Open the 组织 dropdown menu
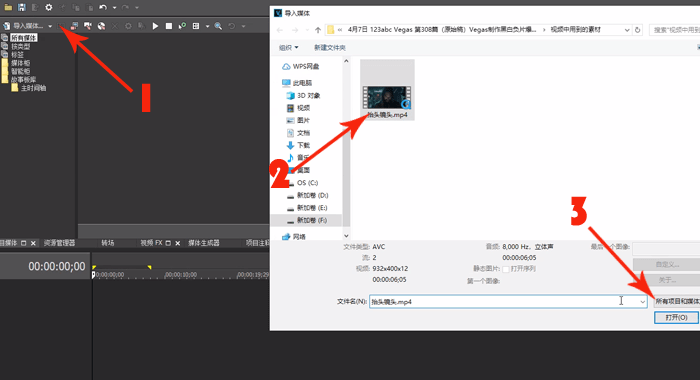The width and height of the screenshot is (700, 380). coord(288,47)
